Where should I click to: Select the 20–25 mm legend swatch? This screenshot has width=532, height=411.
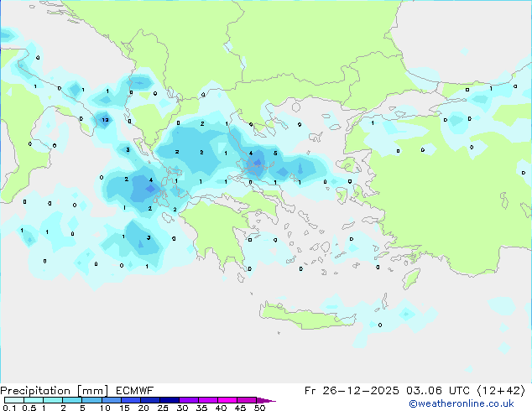coord(150,400)
